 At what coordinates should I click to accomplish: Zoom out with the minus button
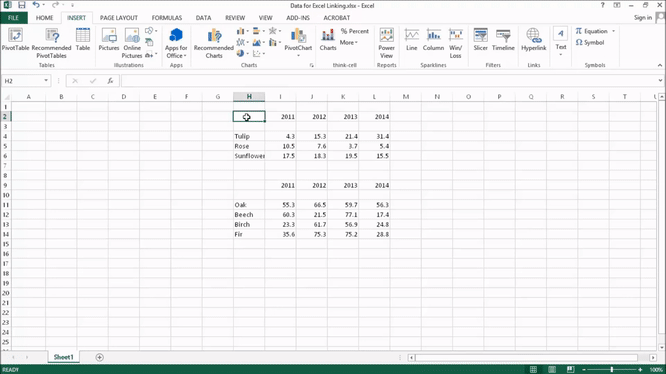[584, 370]
